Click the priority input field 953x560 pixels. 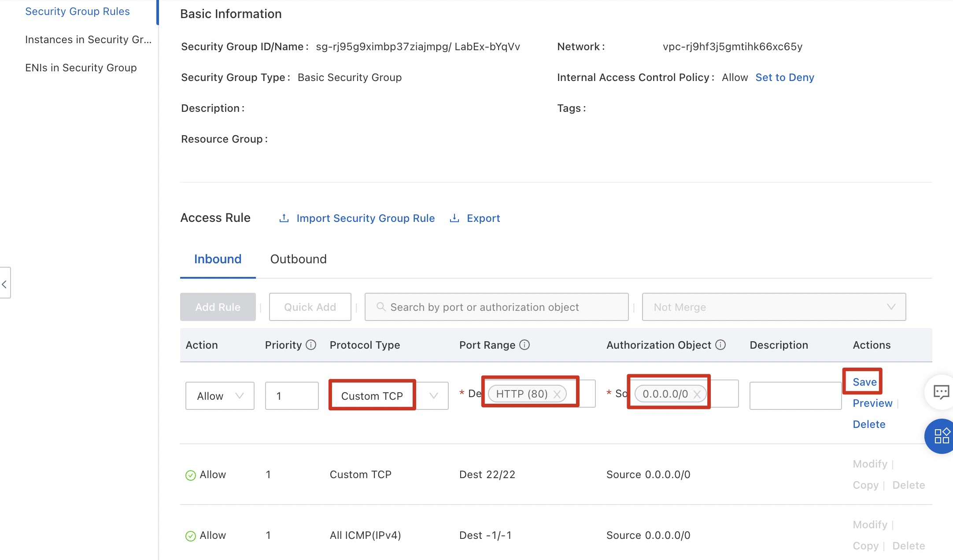[292, 396]
